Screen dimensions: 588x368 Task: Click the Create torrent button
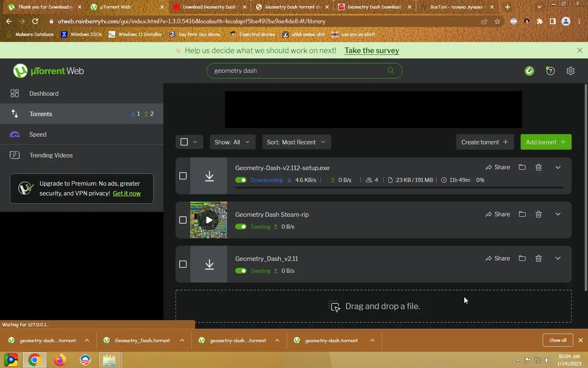coord(485,142)
